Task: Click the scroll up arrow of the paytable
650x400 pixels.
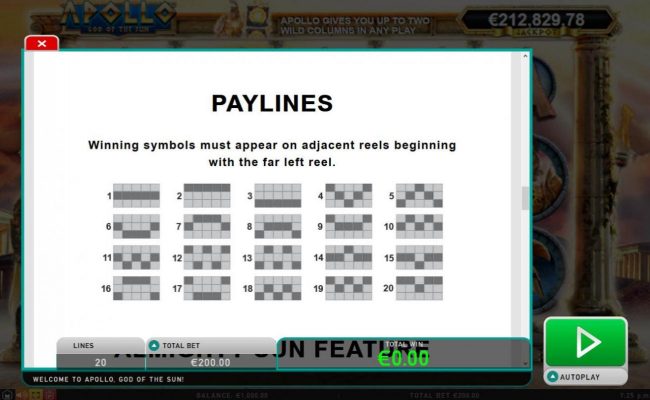Action: click(525, 56)
